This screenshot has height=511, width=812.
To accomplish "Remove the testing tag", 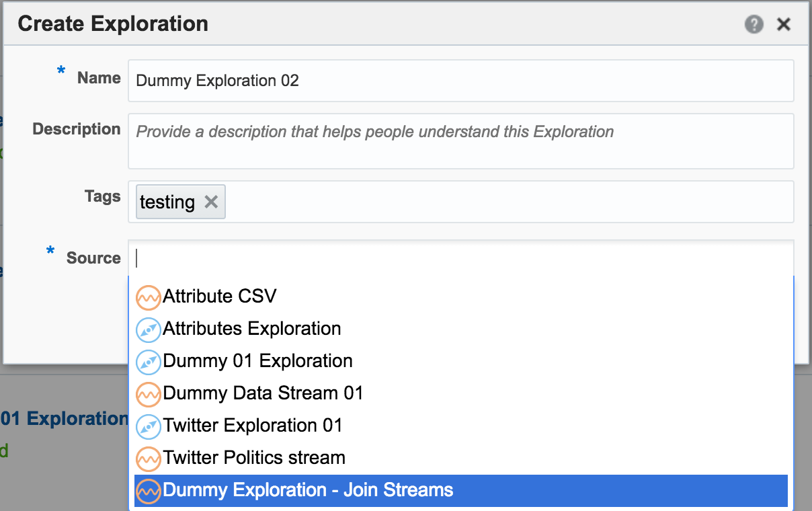I will click(211, 202).
